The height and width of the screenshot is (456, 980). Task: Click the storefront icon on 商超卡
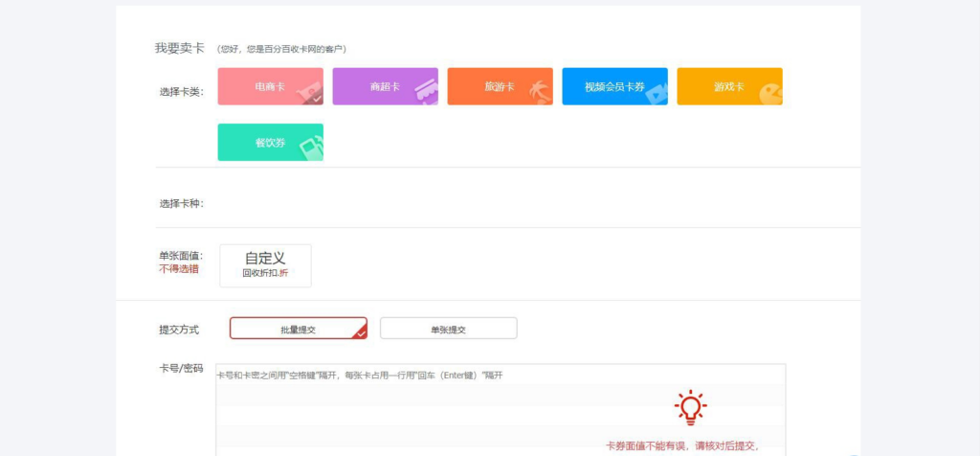point(425,91)
